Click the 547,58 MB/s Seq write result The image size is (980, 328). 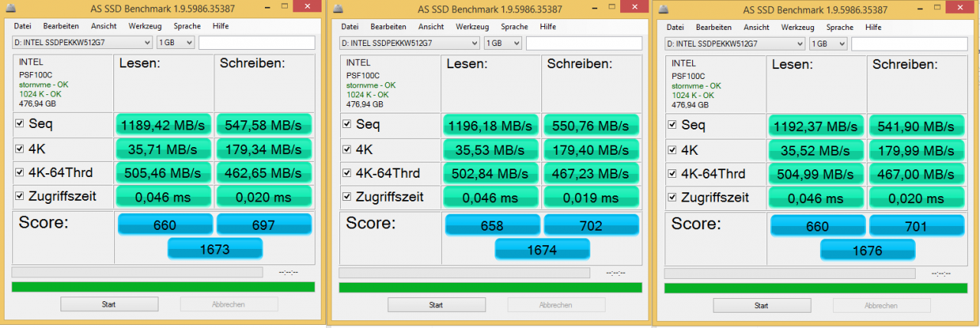(264, 125)
